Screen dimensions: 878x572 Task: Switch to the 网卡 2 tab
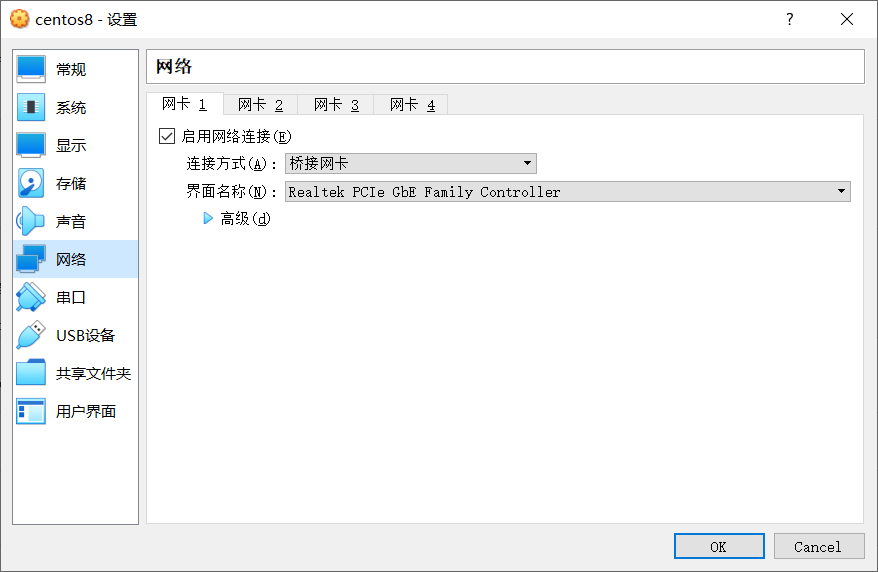point(260,105)
